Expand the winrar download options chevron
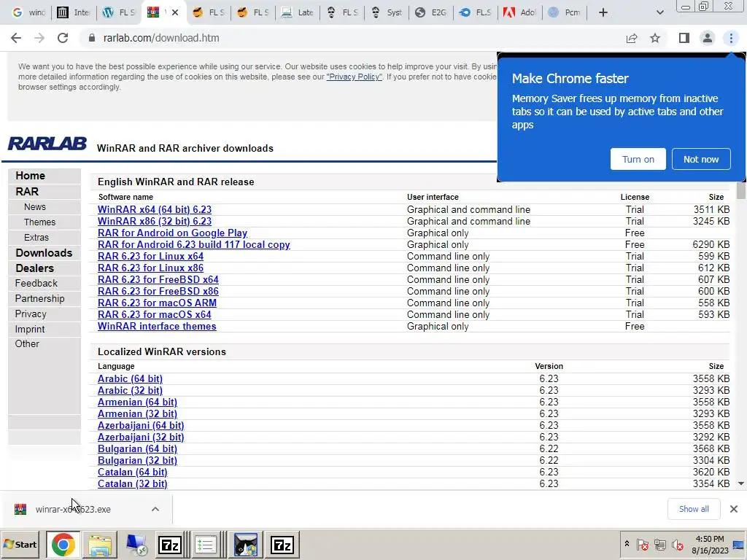The width and height of the screenshot is (747, 560). 155,509
